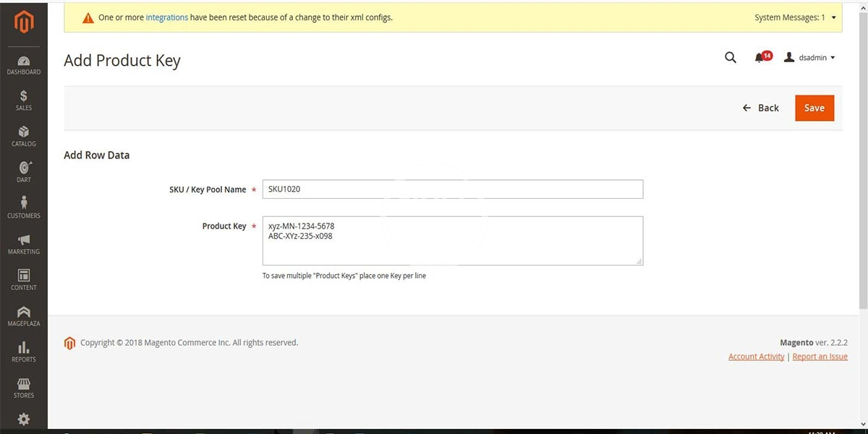Open the Sales menu icon
Viewport: 868px width, 434px height.
point(24,101)
